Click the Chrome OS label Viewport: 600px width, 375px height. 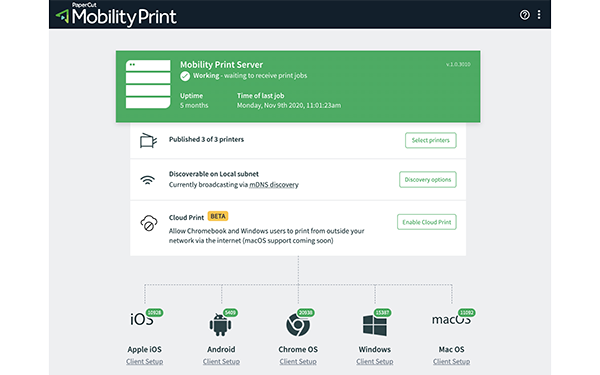pyautogui.click(x=298, y=349)
